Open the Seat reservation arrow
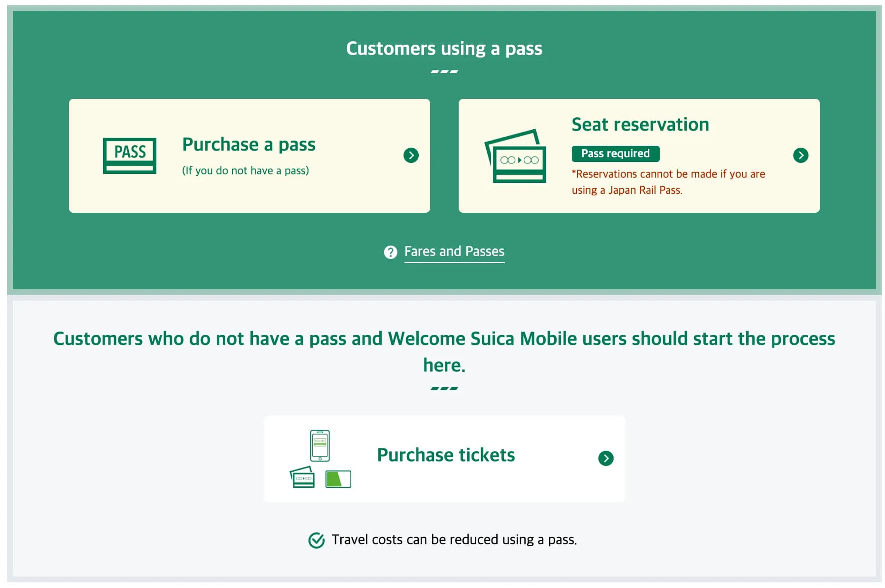885x588 pixels. [801, 155]
